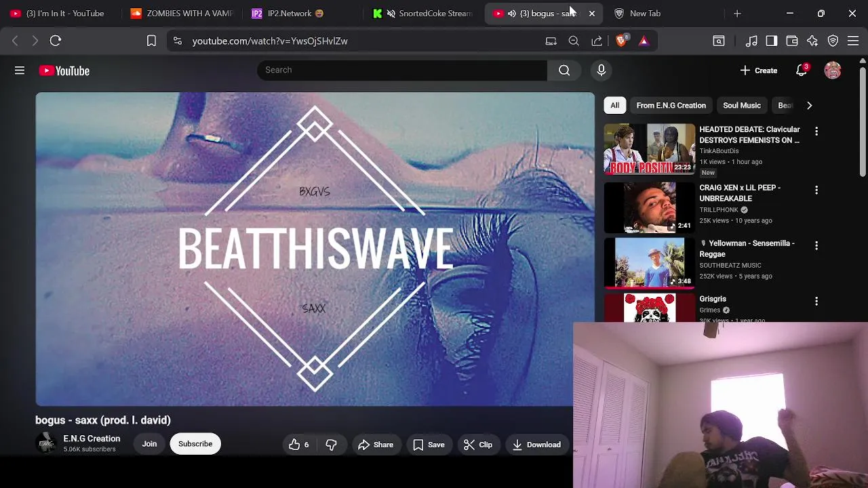Select Soul Music filter chip
Image resolution: width=868 pixels, height=488 pixels.
point(742,105)
